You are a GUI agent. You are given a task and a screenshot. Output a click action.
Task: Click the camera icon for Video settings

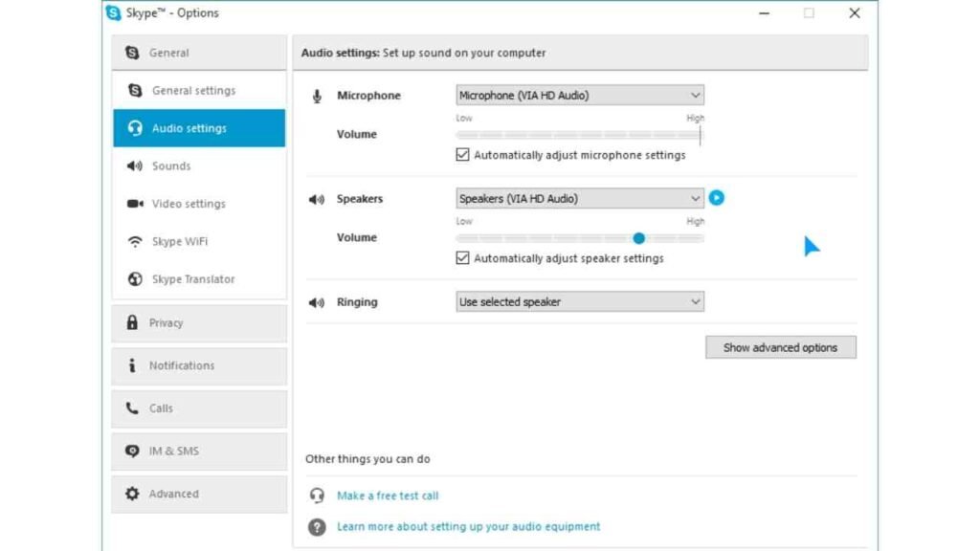(135, 204)
